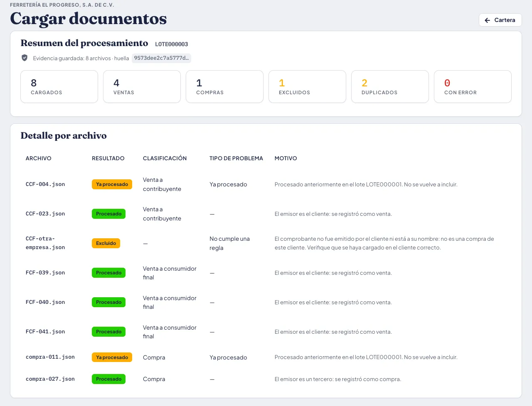Click the hash chip 9573dee2c7a5777d…
Viewport: 532px width, 406px height.
161,58
